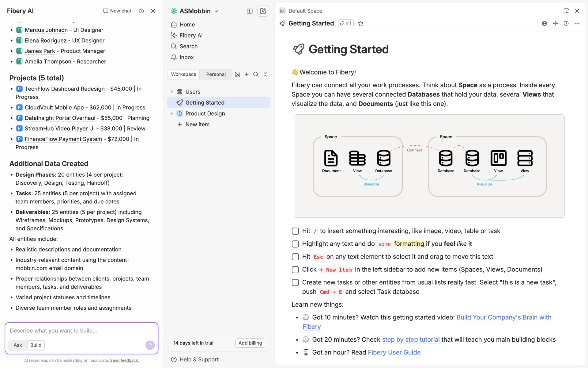Viewport: 588px width, 368px height.
Task: Click the globe share icon
Action: pyautogui.click(x=544, y=24)
